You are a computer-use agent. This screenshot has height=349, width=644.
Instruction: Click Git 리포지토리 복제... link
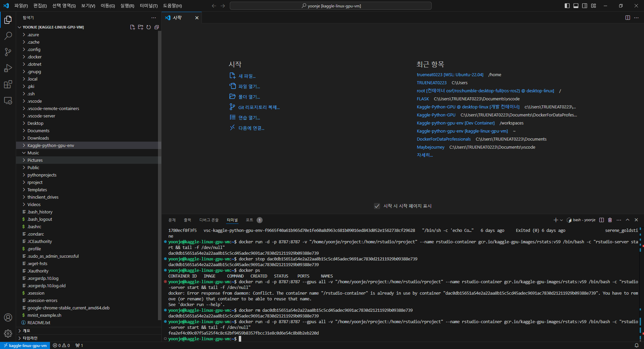(x=259, y=107)
